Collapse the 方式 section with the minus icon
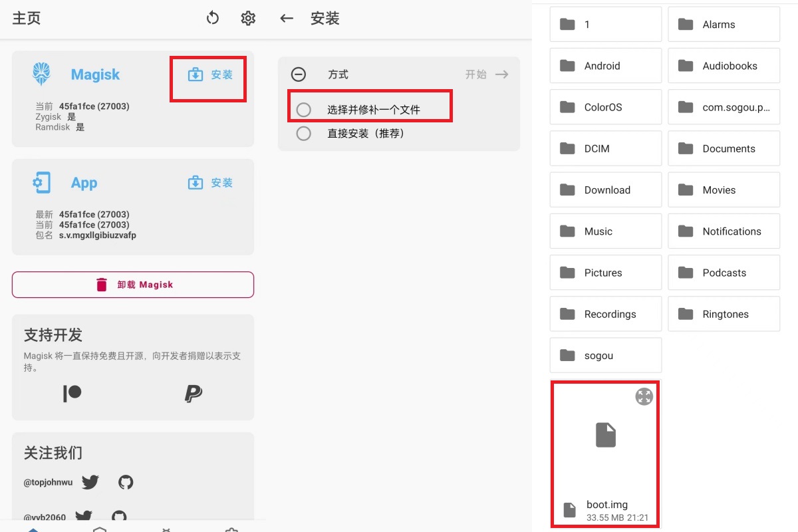This screenshot has height=532, width=798. coord(299,74)
